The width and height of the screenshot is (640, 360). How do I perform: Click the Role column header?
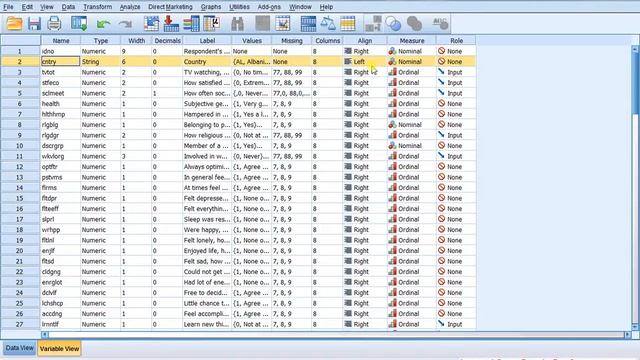coord(456,40)
